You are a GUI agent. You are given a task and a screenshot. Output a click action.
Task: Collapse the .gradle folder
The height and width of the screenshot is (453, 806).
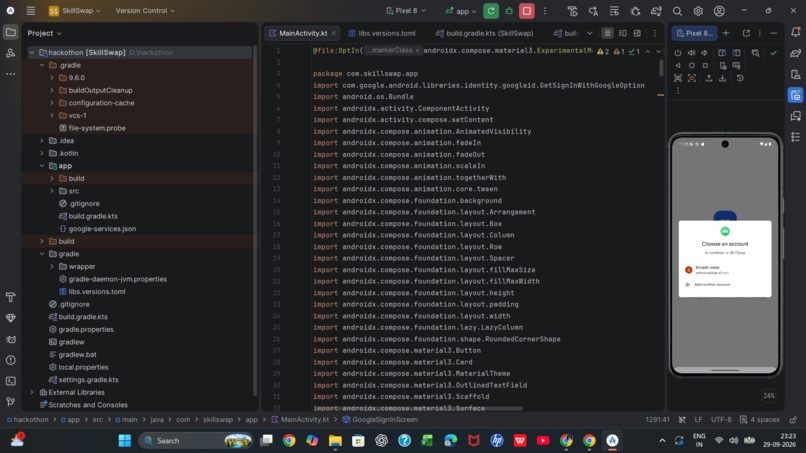42,65
